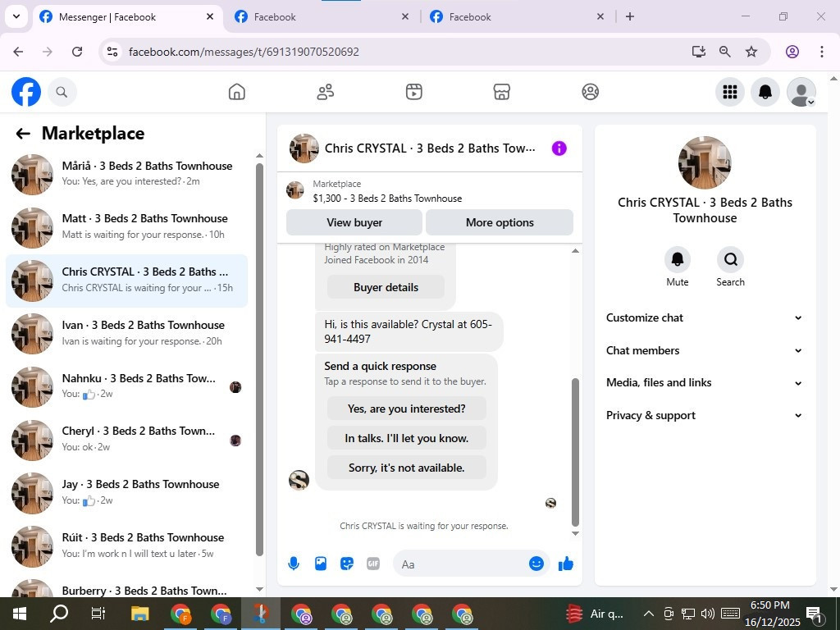Open the Reels video icon
The height and width of the screenshot is (630, 840).
(413, 92)
